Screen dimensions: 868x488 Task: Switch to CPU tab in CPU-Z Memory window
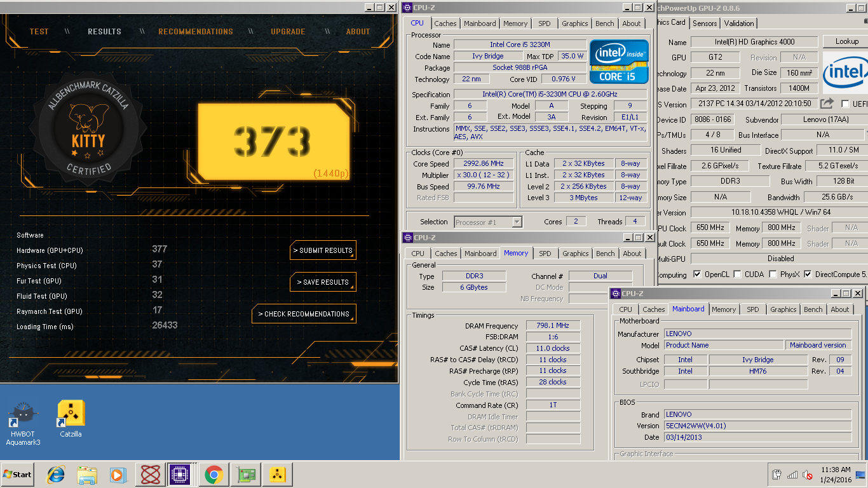417,254
